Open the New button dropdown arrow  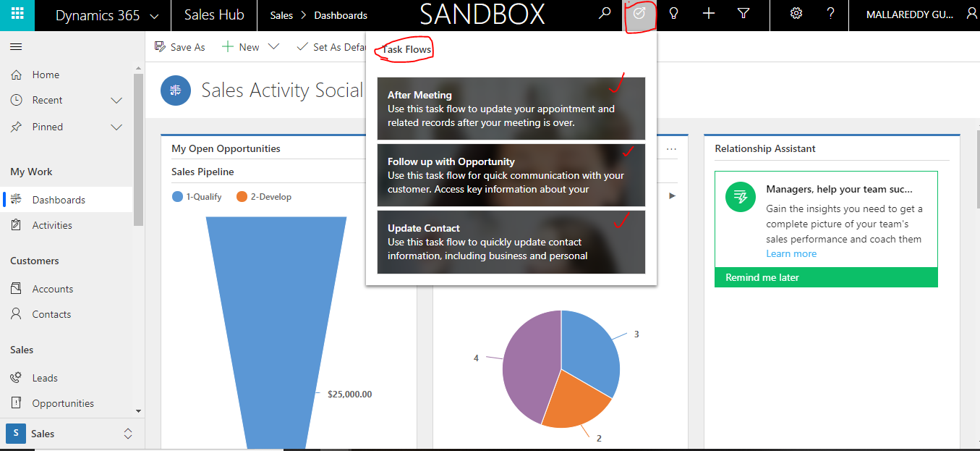[273, 47]
